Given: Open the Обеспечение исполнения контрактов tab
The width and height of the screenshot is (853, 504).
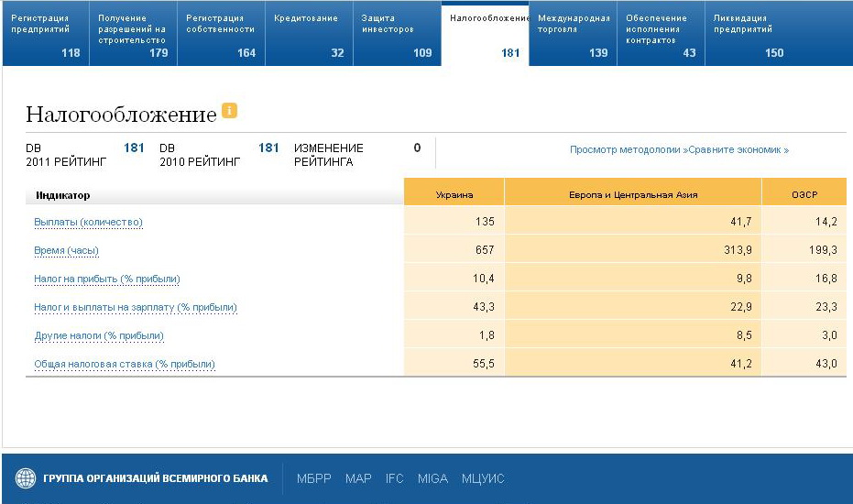Looking at the screenshot, I should click(x=661, y=35).
